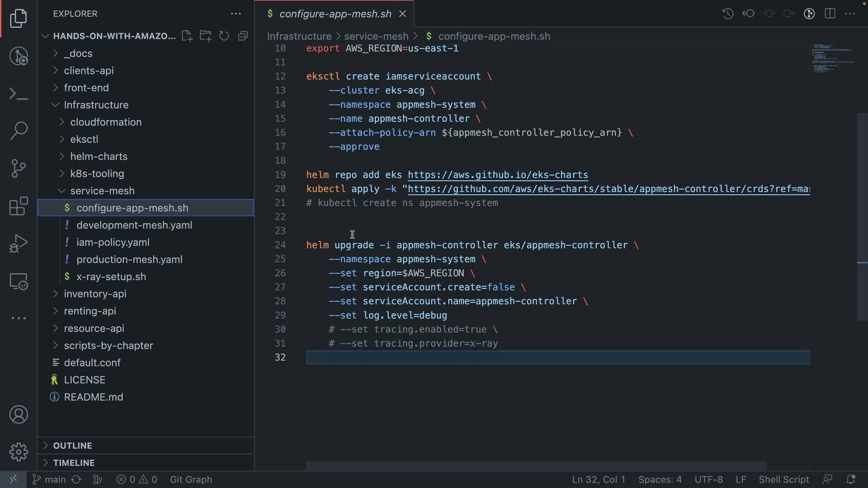Open the eks-charts GitHub URL link
The width and height of the screenshot is (868, 488).
(x=497, y=175)
